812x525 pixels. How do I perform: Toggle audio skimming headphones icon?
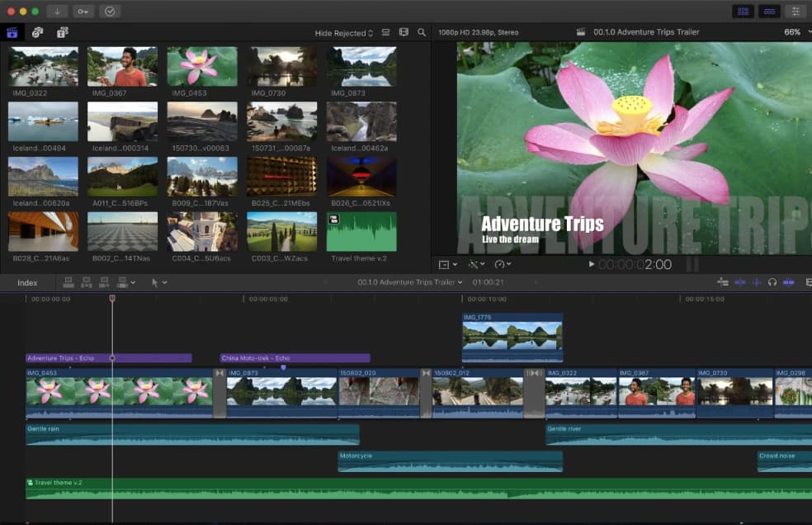tap(772, 282)
